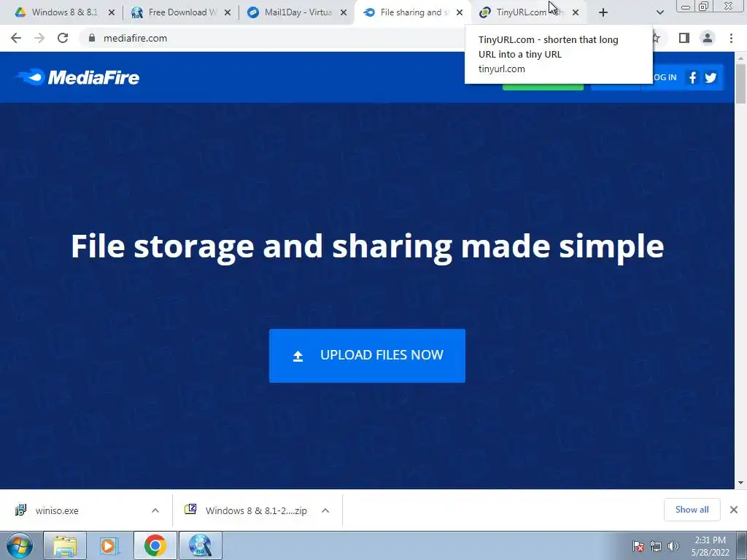Image resolution: width=747 pixels, height=560 pixels.
Task: Switch to Mail1Day tab
Action: click(298, 12)
